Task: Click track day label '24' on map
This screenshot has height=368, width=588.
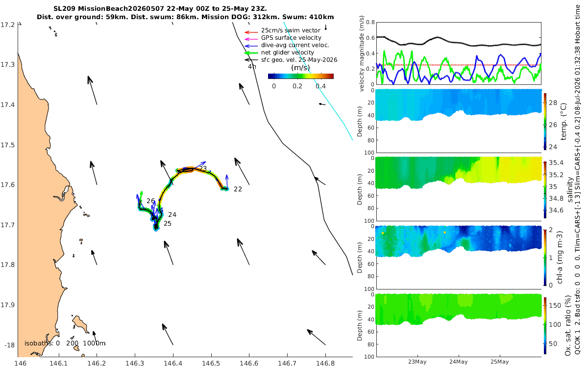Action: [x=172, y=214]
